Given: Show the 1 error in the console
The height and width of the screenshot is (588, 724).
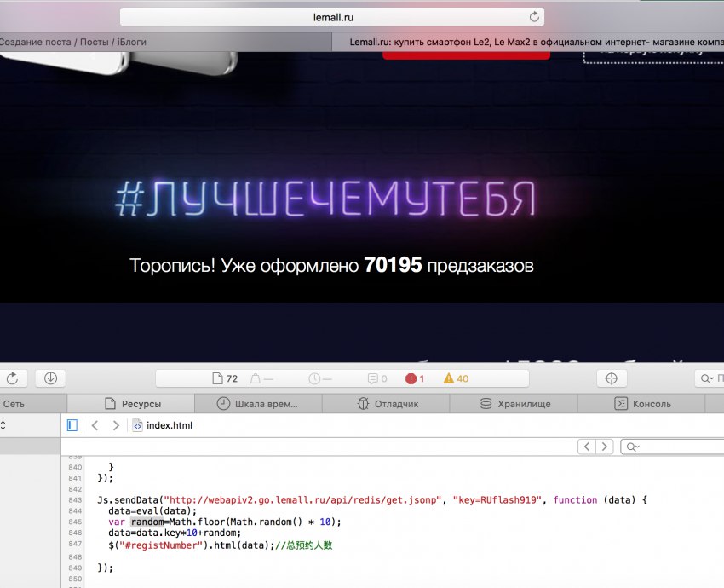Looking at the screenshot, I should [x=415, y=378].
